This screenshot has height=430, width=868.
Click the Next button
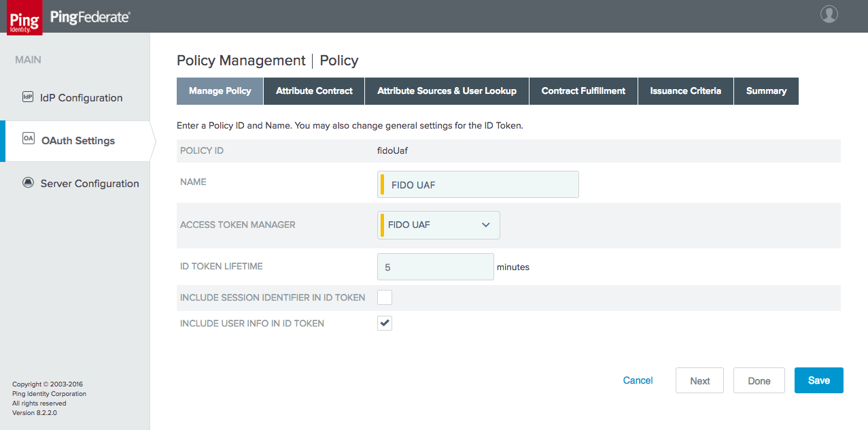[x=699, y=380]
